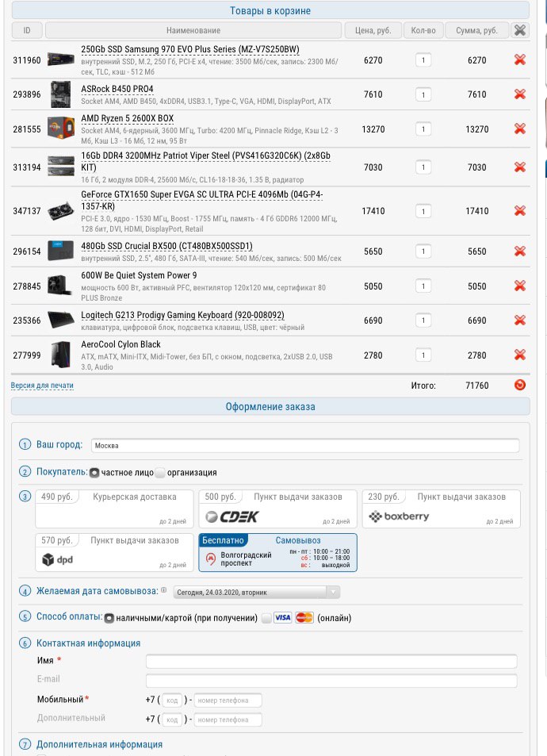Viewport: 547px width, 756px height.
Task: Delete Crucial BX500 SSD using red cross
Action: (x=519, y=251)
